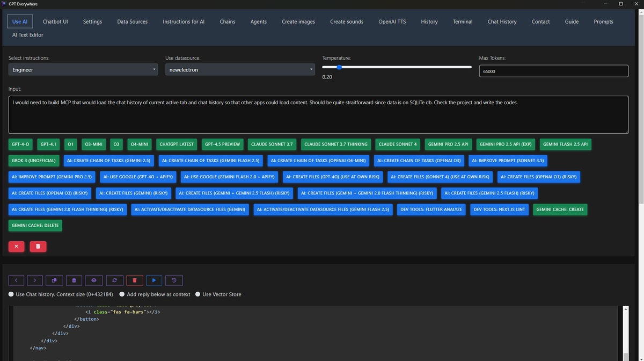Click the GEMINI CACHE: DELETE button
644x361 pixels.
pyautogui.click(x=35, y=226)
